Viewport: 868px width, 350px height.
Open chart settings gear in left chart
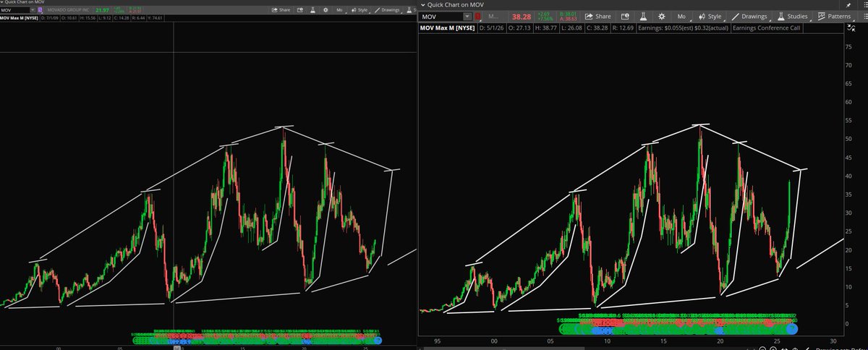pos(325,10)
